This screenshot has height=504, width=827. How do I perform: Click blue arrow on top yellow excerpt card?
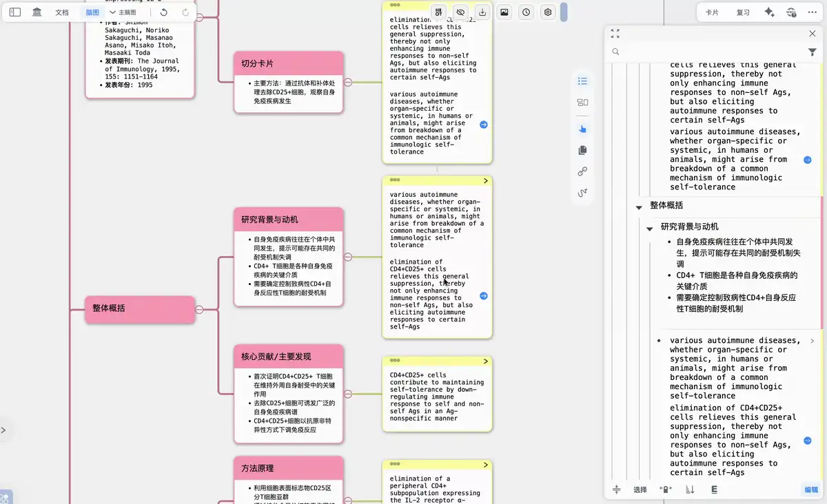click(484, 125)
